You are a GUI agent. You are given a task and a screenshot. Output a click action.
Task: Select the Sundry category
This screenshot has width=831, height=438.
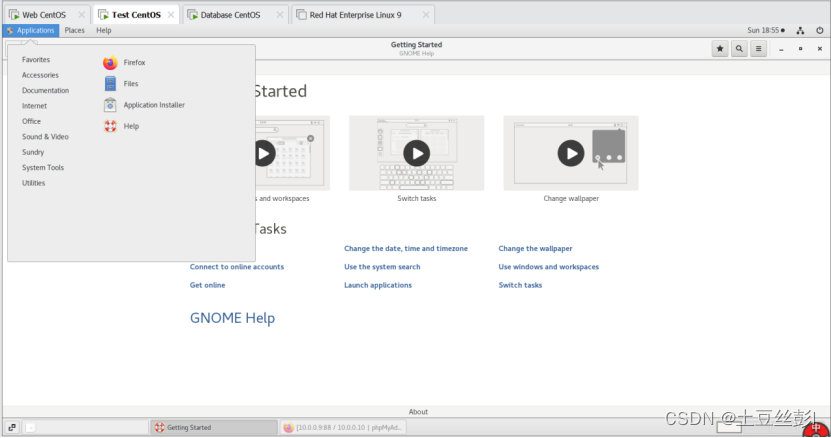33,152
